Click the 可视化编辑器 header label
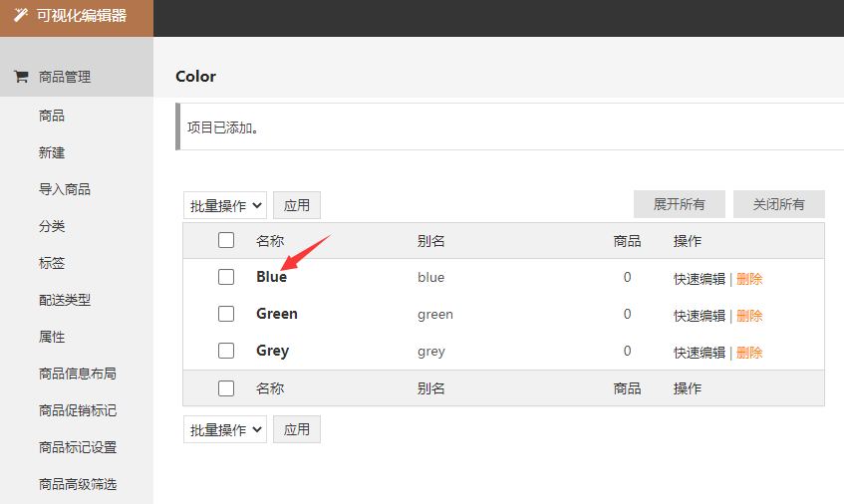Viewport: 844px width, 504px height. [x=82, y=16]
